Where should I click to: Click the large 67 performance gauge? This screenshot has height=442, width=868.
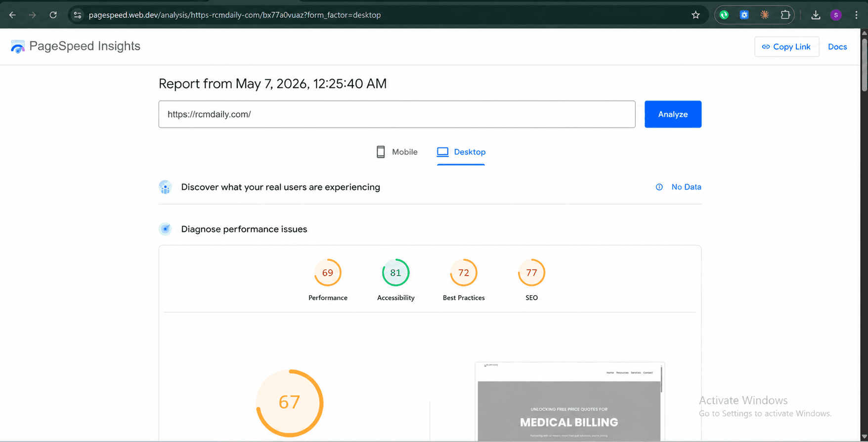click(x=290, y=403)
